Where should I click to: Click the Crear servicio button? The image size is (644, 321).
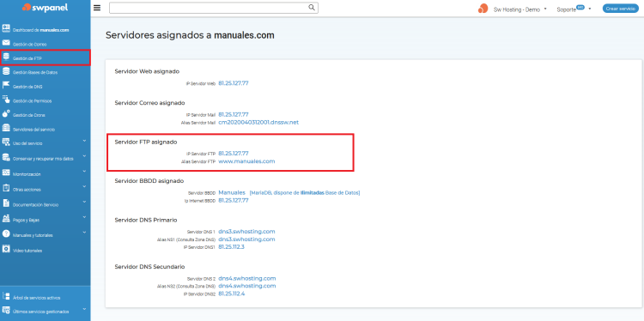tap(621, 9)
